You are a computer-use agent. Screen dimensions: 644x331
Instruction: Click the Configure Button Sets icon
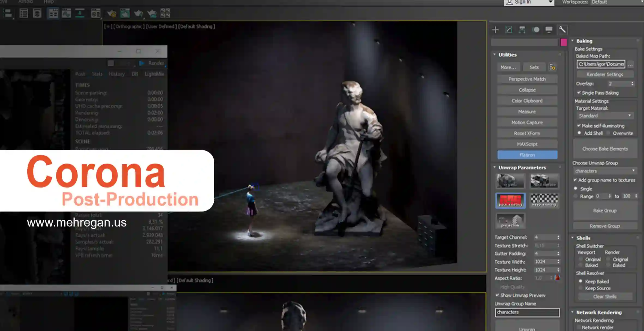(x=552, y=67)
